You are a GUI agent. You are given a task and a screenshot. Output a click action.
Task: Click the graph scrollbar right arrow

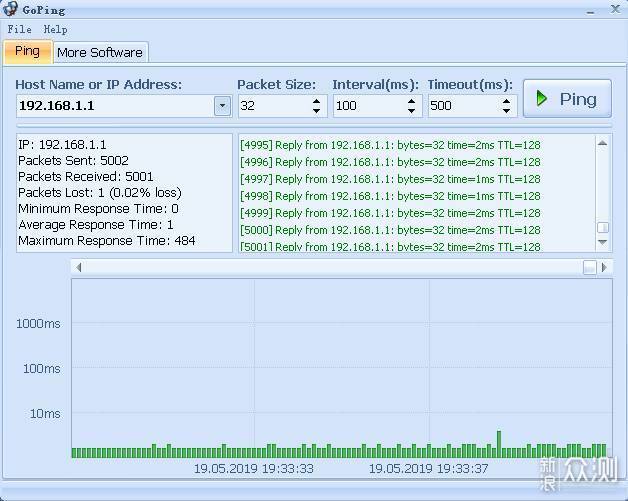604,267
